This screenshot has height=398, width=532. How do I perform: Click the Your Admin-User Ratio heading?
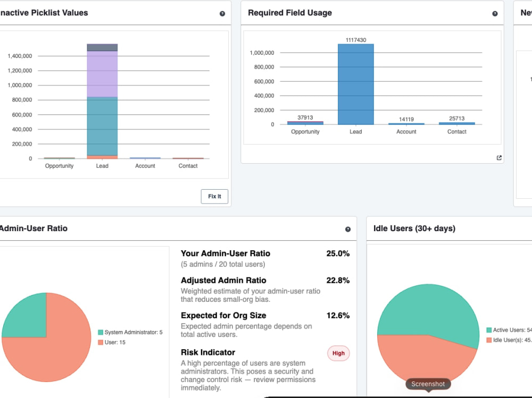pos(226,253)
